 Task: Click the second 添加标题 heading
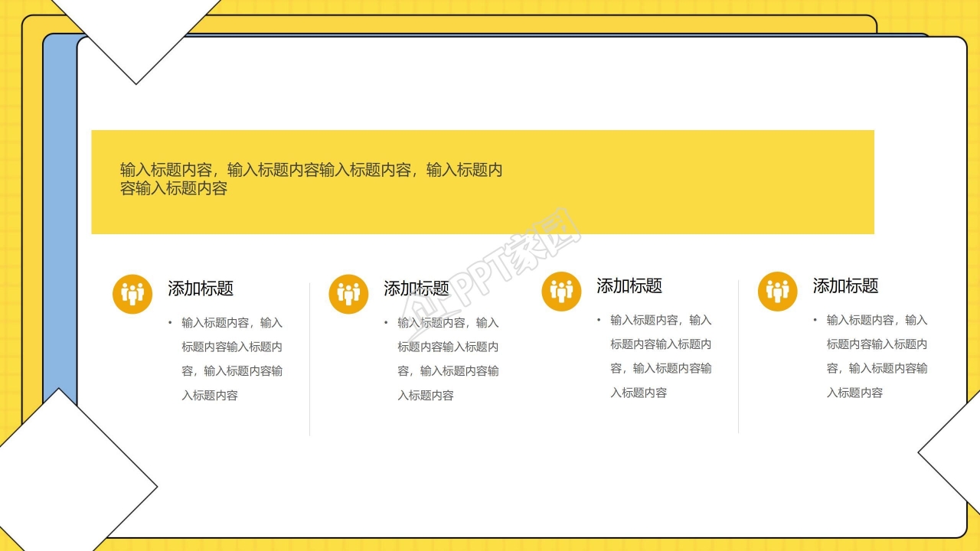418,289
